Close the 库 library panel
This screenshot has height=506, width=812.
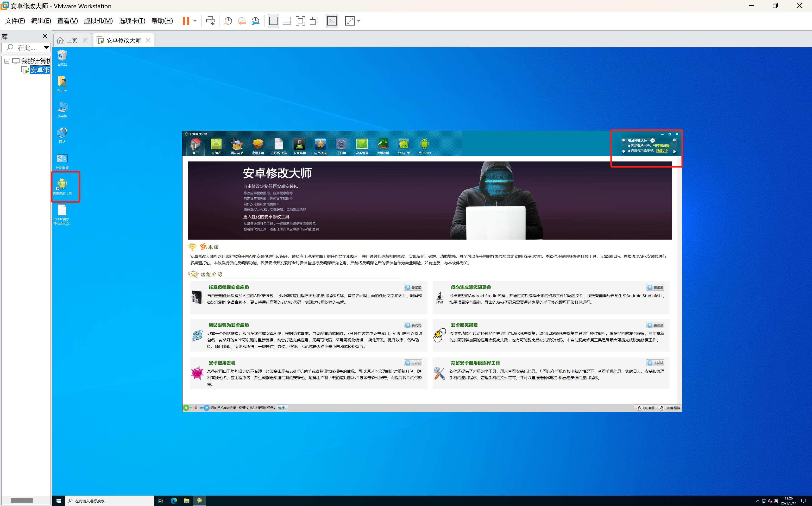(x=45, y=36)
